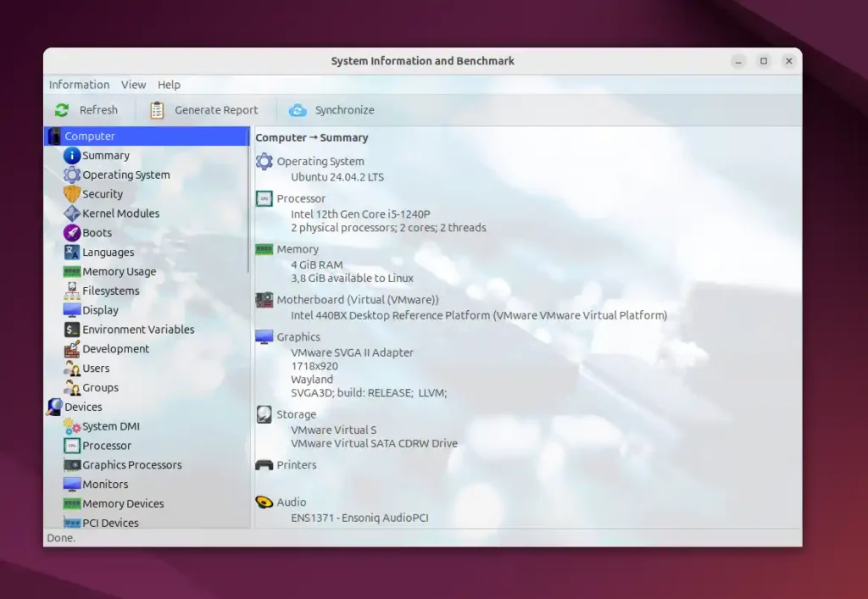Viewport: 868px width, 599px height.
Task: Click the Kernel Modules icon
Action: (x=72, y=214)
